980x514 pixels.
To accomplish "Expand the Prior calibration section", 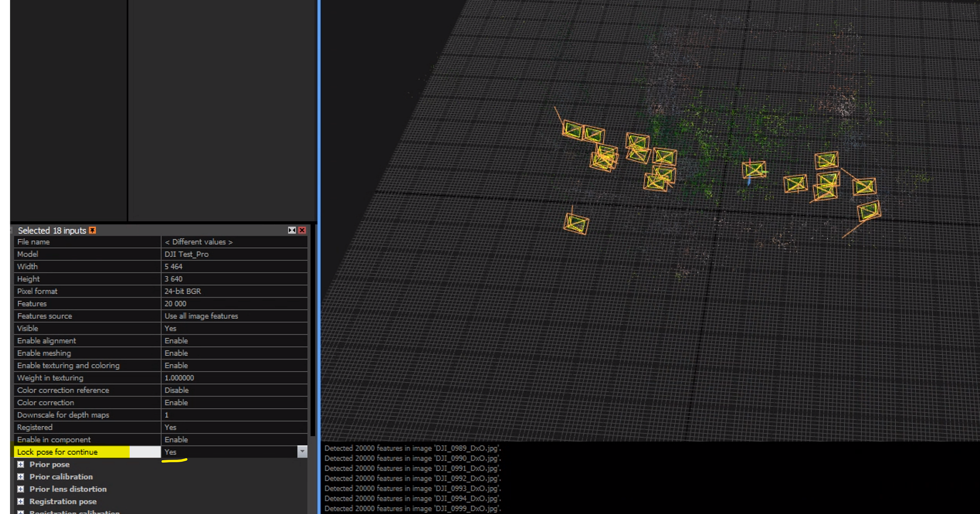I will click(21, 477).
